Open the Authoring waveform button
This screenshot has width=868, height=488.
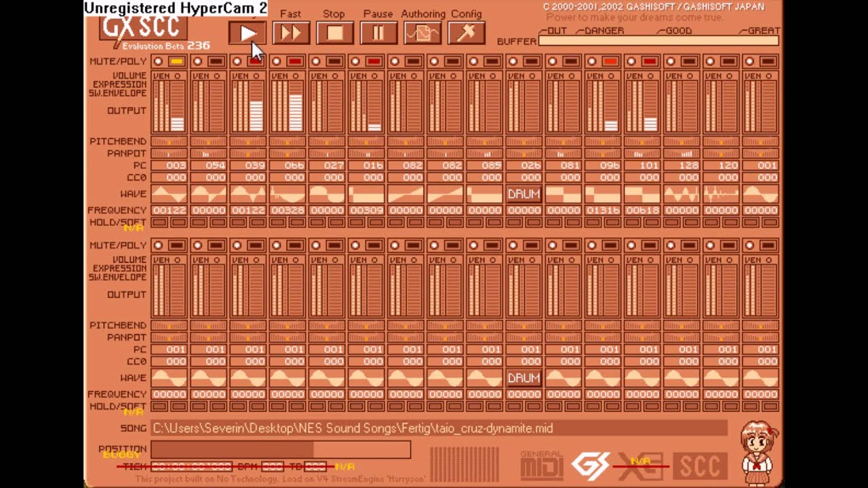point(422,33)
